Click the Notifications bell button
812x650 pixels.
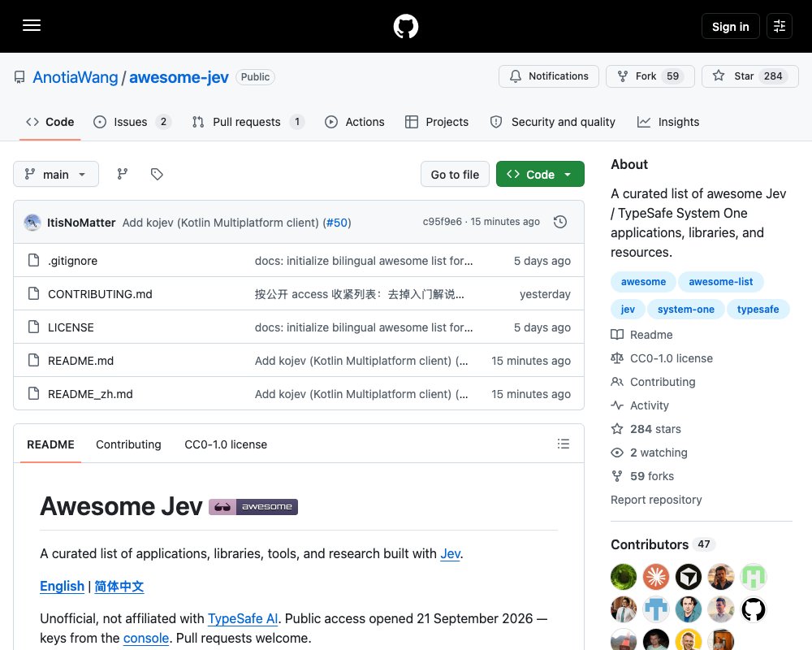(x=548, y=76)
